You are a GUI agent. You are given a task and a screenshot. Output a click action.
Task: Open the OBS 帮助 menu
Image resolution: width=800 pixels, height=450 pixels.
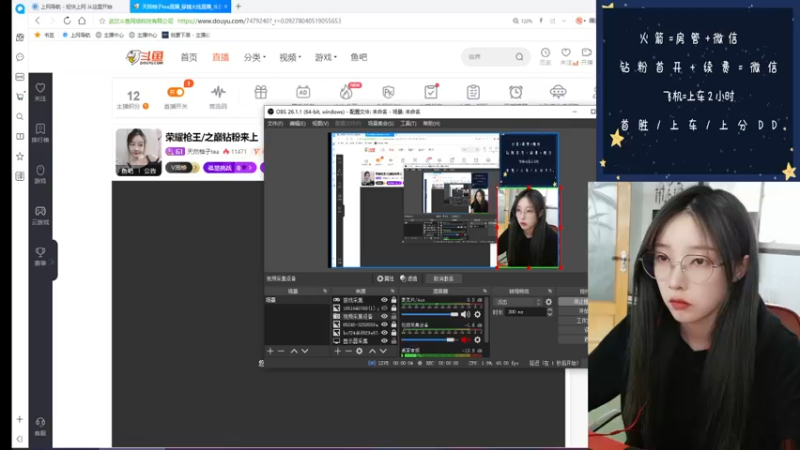[431, 123]
